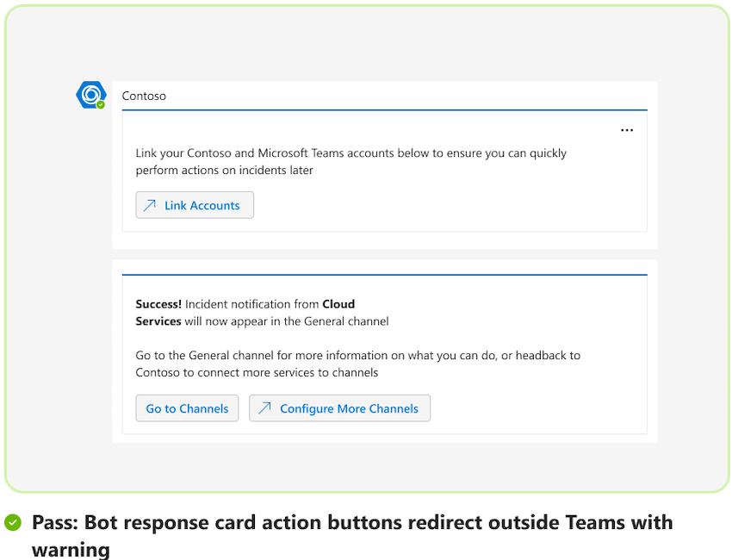This screenshot has height=560, width=732.
Task: Click the external arrow icon on Link Accounts
Action: [149, 206]
